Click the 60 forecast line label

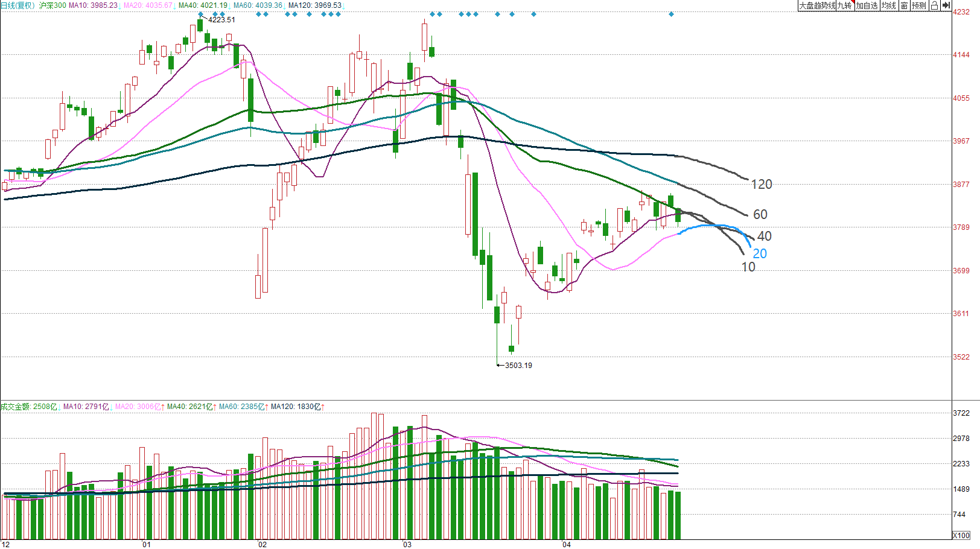click(x=760, y=215)
